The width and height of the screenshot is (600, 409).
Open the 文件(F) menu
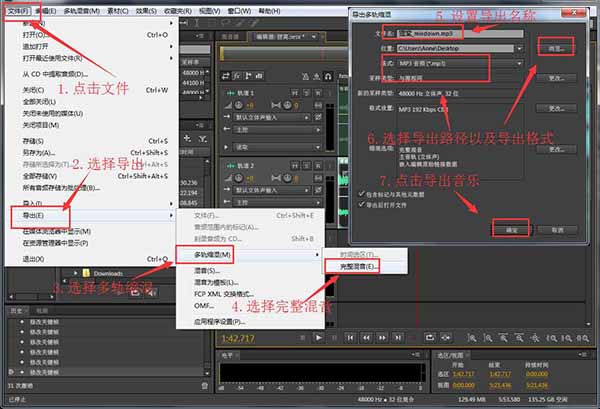click(x=18, y=11)
